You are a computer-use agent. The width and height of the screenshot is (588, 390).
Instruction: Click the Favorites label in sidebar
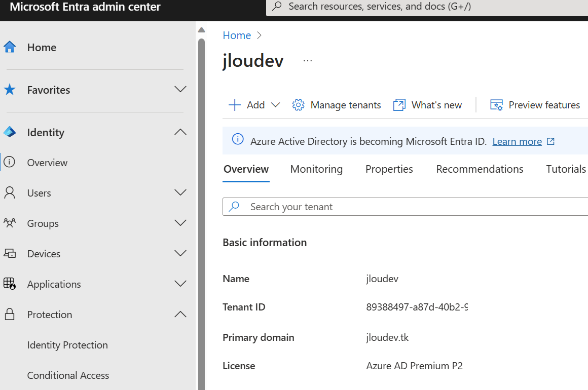click(49, 90)
